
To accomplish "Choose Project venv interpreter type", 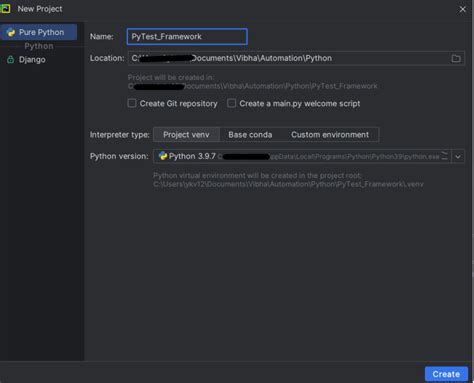I will [186, 135].
